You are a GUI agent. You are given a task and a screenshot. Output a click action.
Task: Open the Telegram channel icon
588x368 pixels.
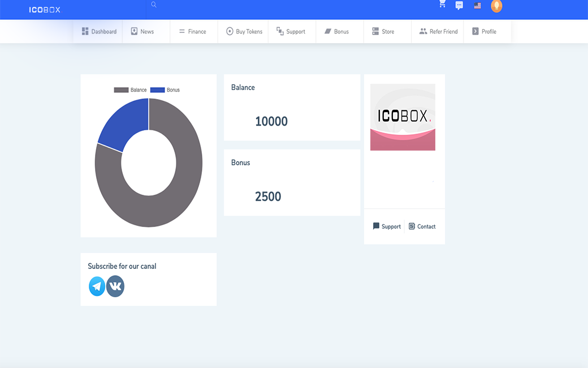[x=97, y=286]
